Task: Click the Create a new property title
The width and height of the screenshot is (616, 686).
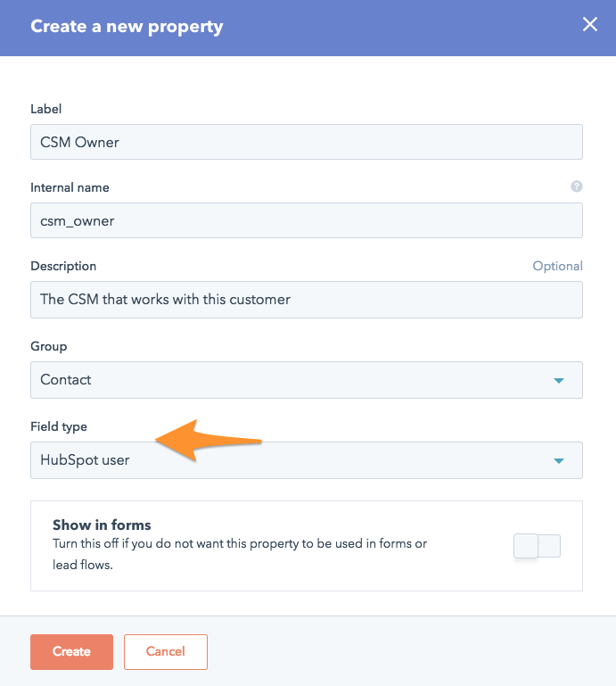Action: (127, 26)
